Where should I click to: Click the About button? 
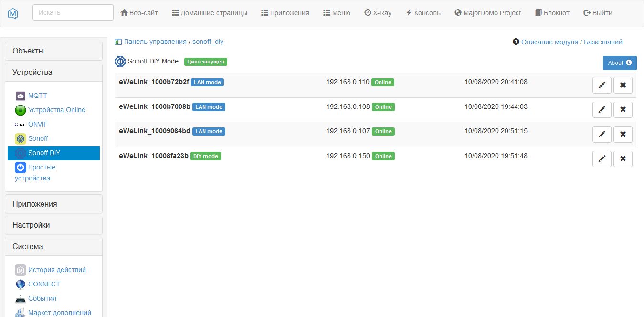(x=619, y=63)
